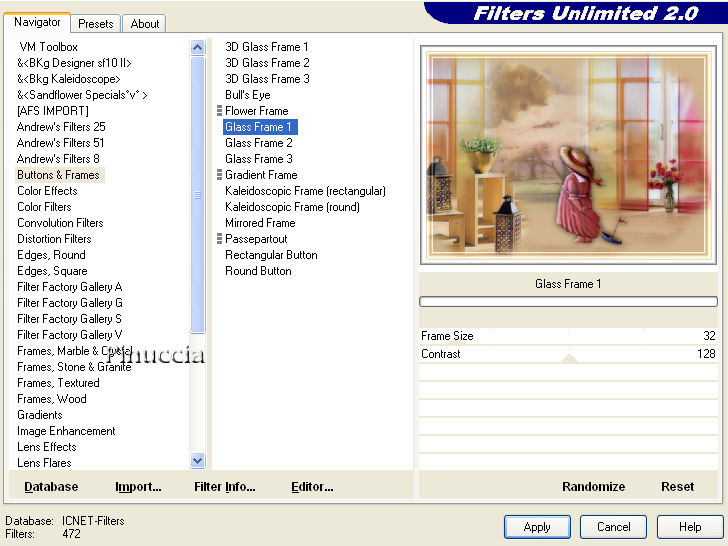Select Buttons & Frames category
The width and height of the screenshot is (728, 546).
[x=58, y=175]
